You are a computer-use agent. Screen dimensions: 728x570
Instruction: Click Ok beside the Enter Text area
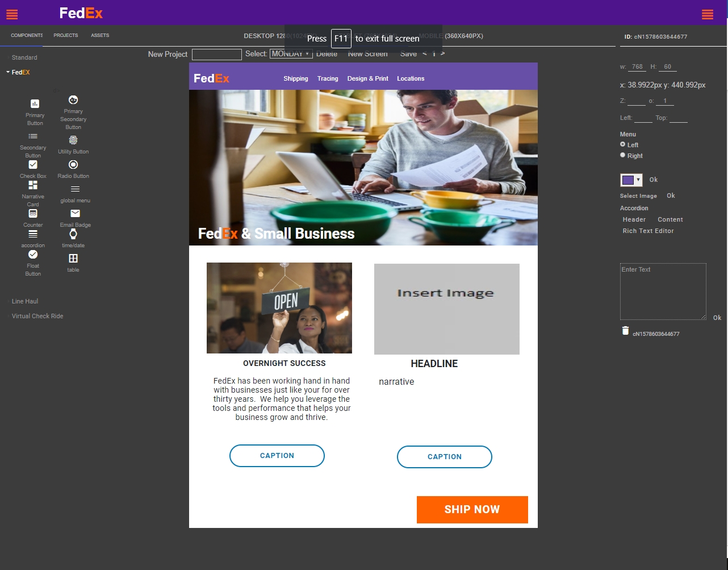pos(717,318)
